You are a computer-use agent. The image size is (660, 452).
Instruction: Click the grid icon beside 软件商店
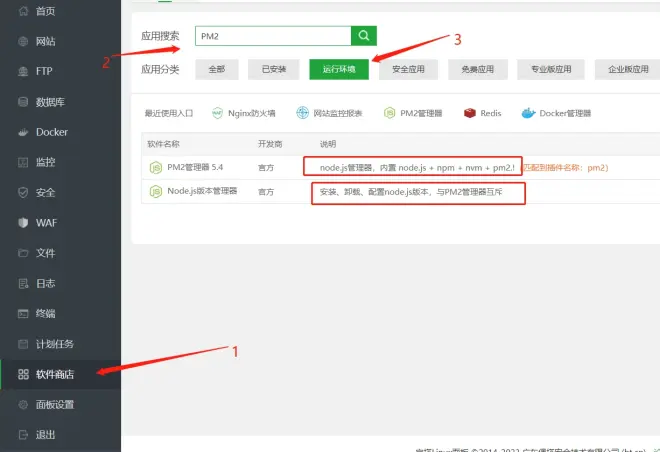(x=23, y=374)
